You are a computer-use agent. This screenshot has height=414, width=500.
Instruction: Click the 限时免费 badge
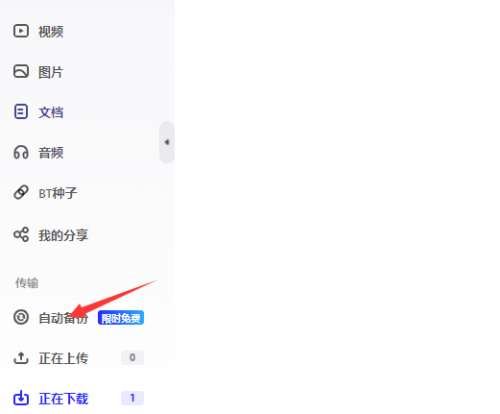point(121,318)
